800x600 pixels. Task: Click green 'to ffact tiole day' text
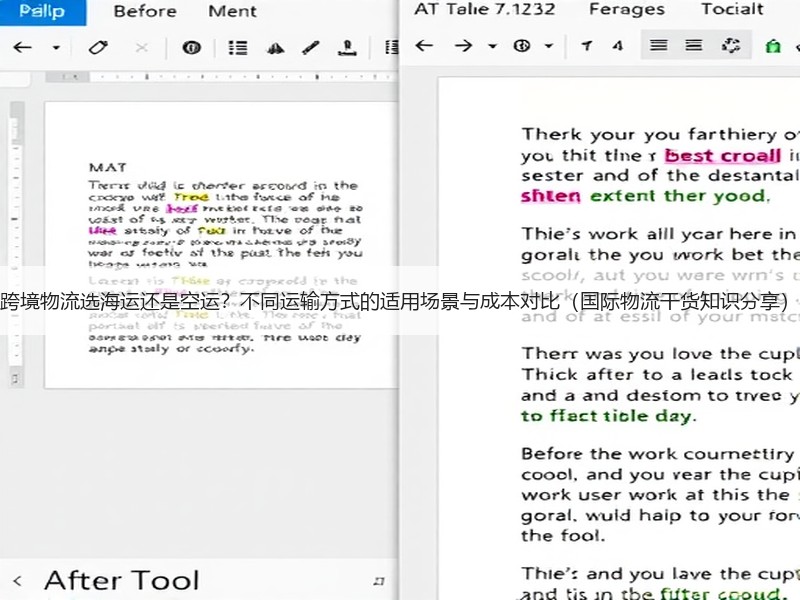[x=608, y=416]
